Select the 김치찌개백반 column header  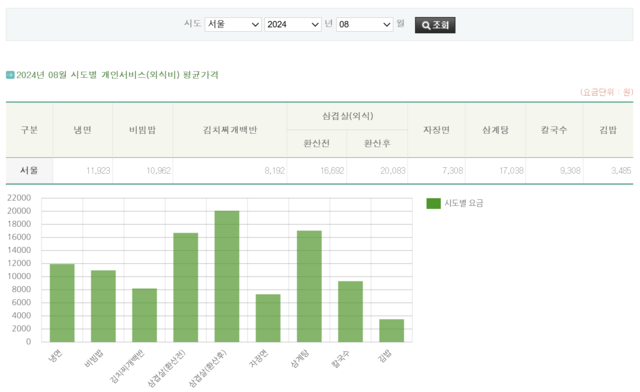pyautogui.click(x=230, y=130)
